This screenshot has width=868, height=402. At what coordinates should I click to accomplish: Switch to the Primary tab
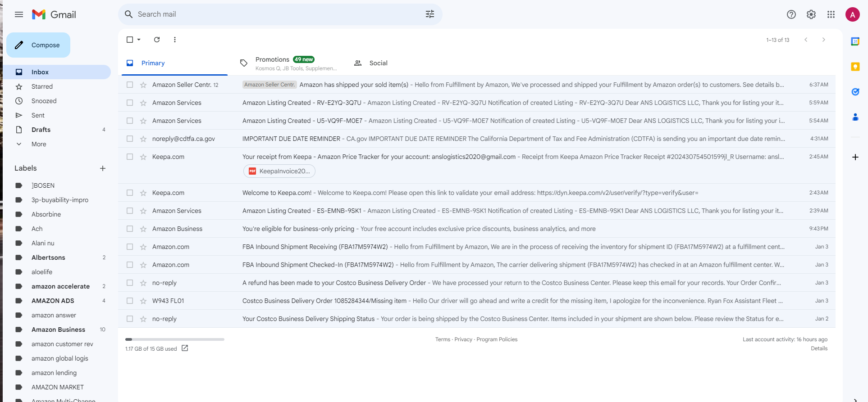175,63
